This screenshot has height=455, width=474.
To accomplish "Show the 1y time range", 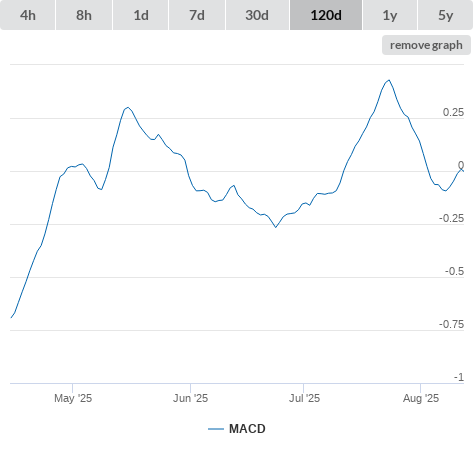I will point(390,15).
